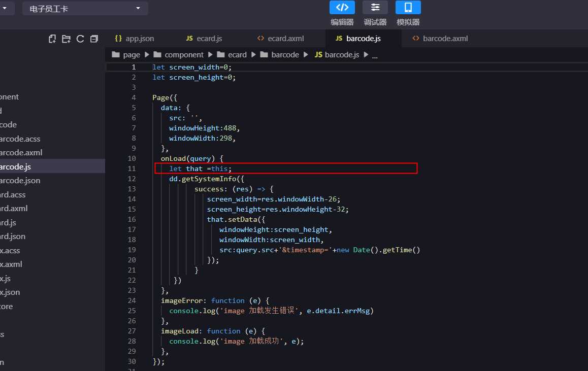Click the 'windowWidth:screen_width,' code line
The image size is (588, 371).
[x=272, y=240]
